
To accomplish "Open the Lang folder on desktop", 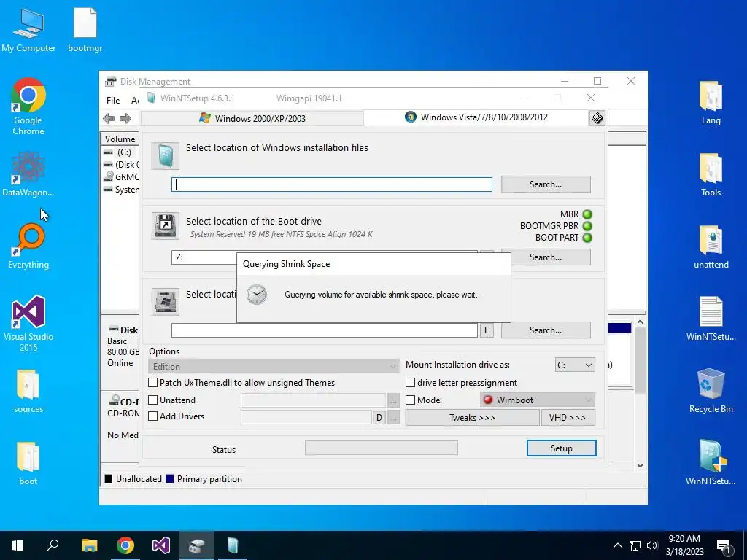I will click(x=711, y=102).
